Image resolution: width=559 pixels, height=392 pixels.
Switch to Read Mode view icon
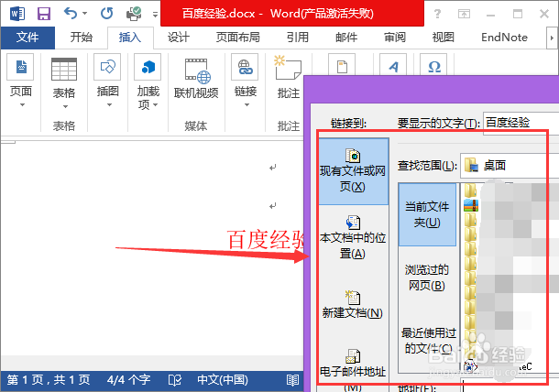[x=292, y=380]
